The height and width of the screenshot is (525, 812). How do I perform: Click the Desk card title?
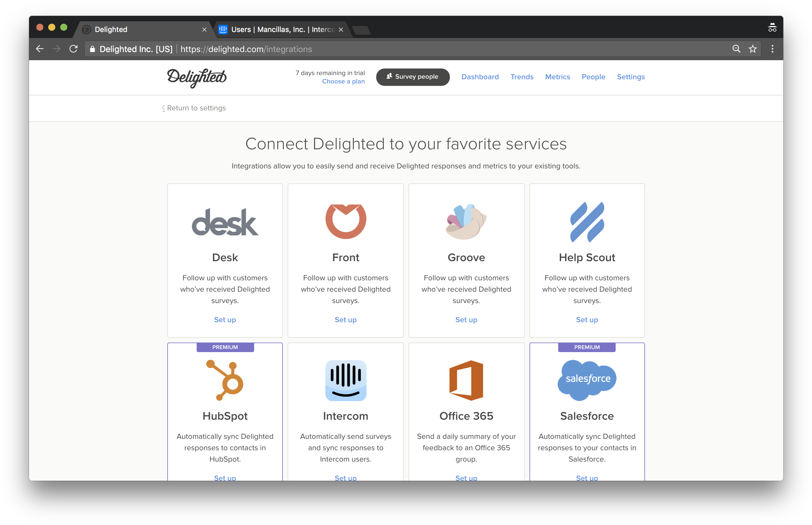click(225, 257)
